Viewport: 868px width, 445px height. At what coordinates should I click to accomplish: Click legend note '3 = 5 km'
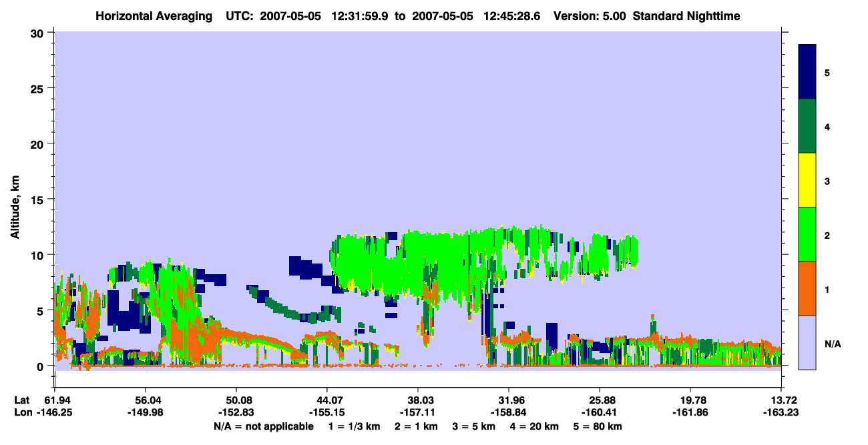click(475, 426)
